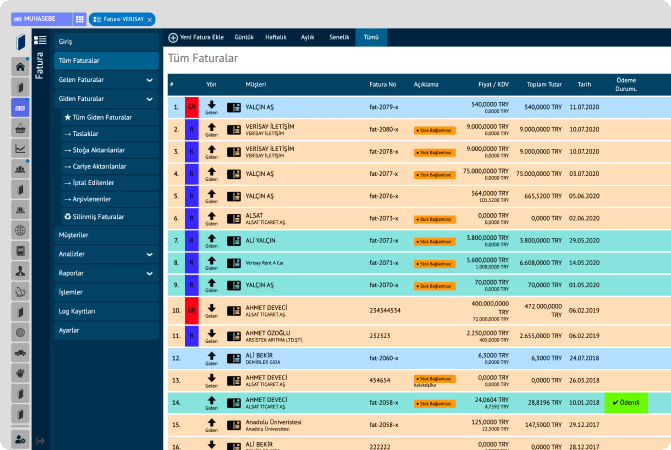Open the people group module icon
671x450 pixels.
[x=20, y=169]
